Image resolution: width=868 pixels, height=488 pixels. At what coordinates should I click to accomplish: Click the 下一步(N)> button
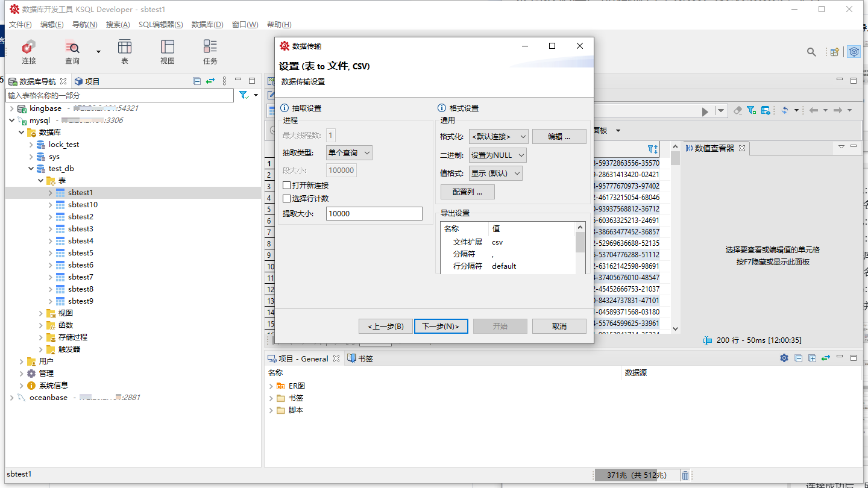tap(441, 327)
